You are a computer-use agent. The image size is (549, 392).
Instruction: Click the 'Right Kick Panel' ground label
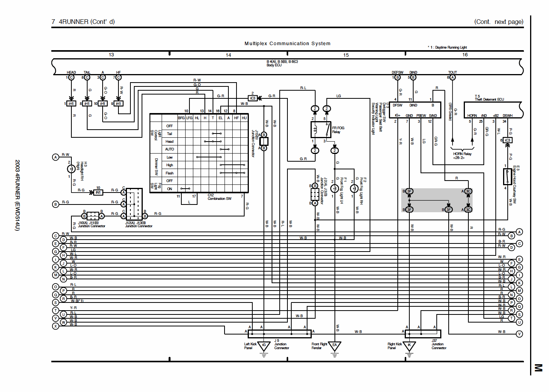pyautogui.click(x=394, y=346)
